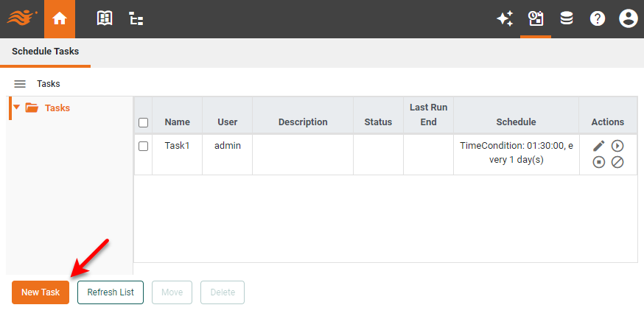The image size is (644, 316).
Task: Open the hierarchy tree icon in top bar
Action: tap(136, 19)
